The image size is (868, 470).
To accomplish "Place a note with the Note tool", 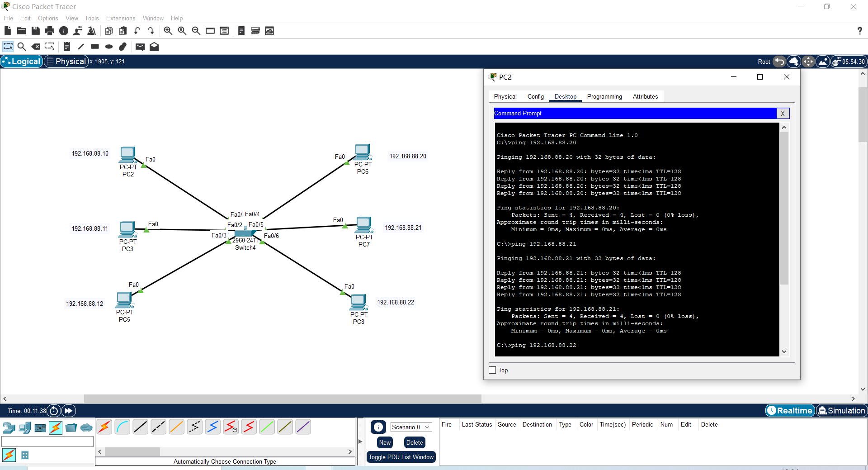I will pos(67,47).
